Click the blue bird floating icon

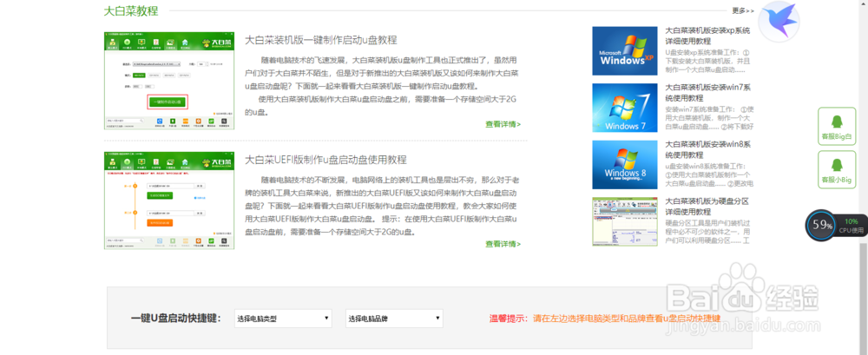point(779,23)
